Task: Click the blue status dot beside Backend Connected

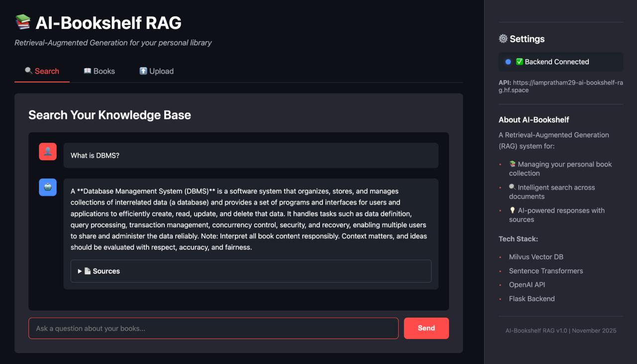Action: click(507, 62)
